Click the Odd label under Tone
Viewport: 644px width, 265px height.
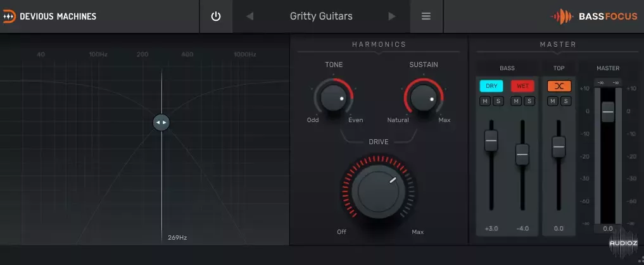313,120
